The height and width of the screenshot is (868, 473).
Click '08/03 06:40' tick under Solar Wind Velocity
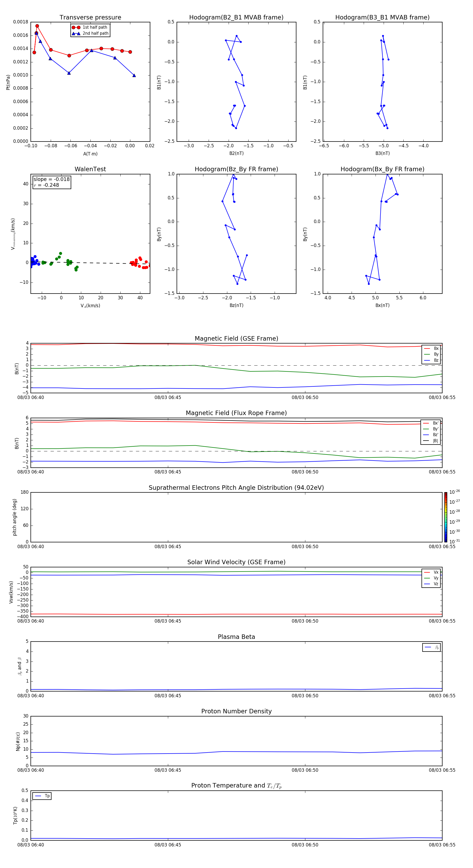point(31,621)
